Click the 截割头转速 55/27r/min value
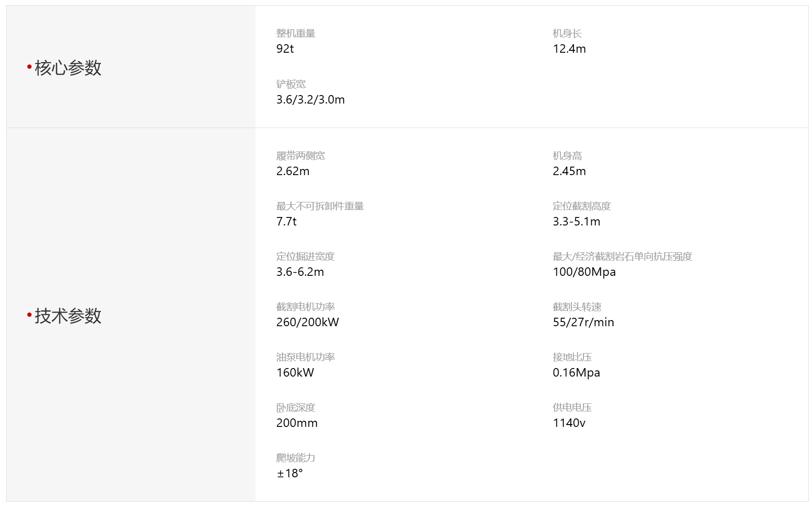This screenshot has width=812, height=506. [584, 322]
